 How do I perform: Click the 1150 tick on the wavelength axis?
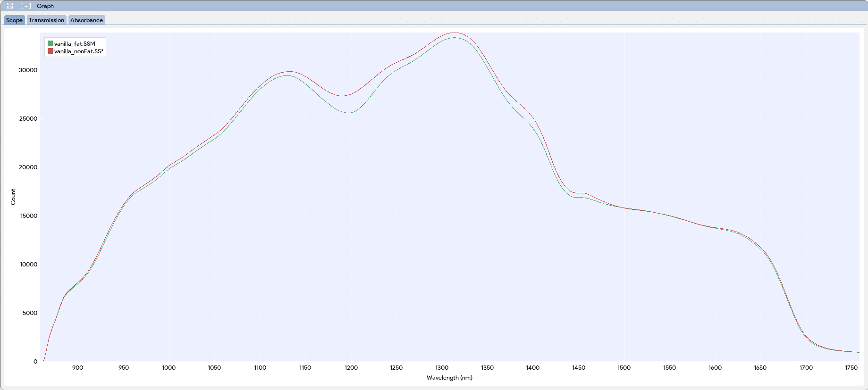[x=305, y=368]
